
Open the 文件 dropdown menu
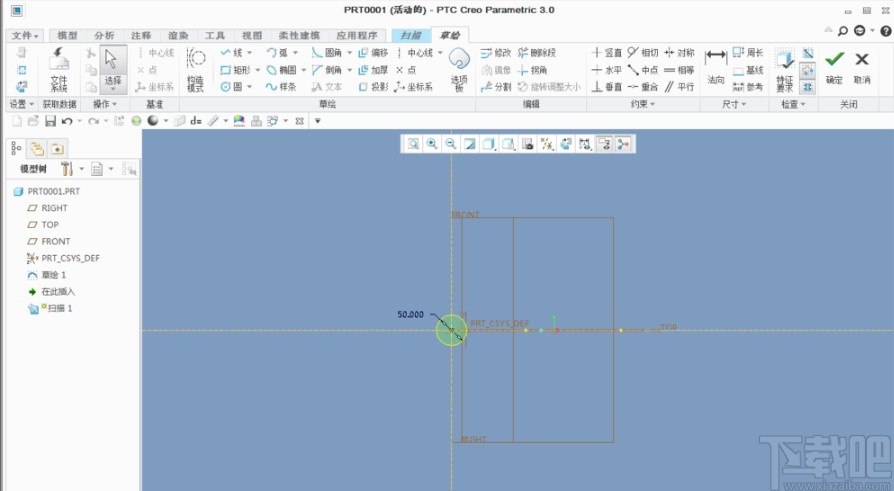(26, 36)
